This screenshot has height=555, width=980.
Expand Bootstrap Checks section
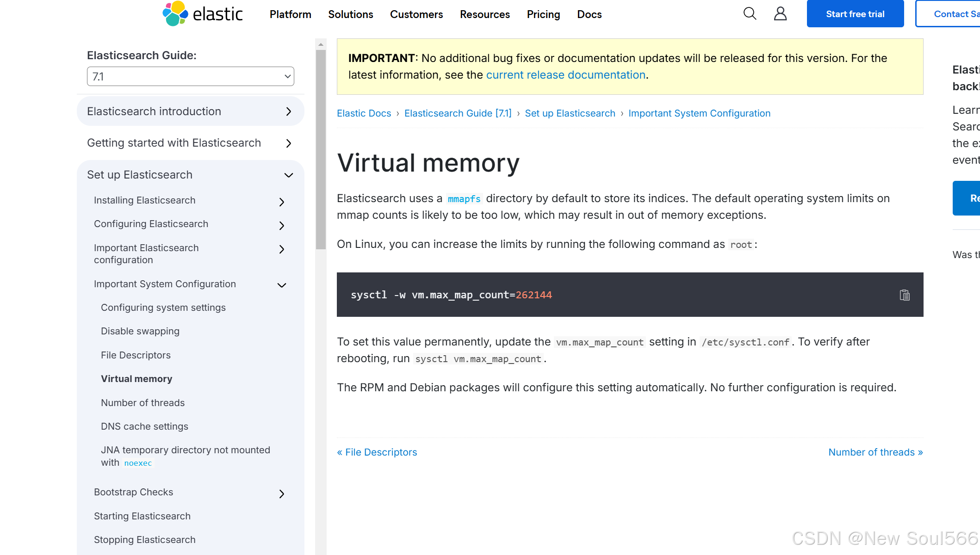281,494
